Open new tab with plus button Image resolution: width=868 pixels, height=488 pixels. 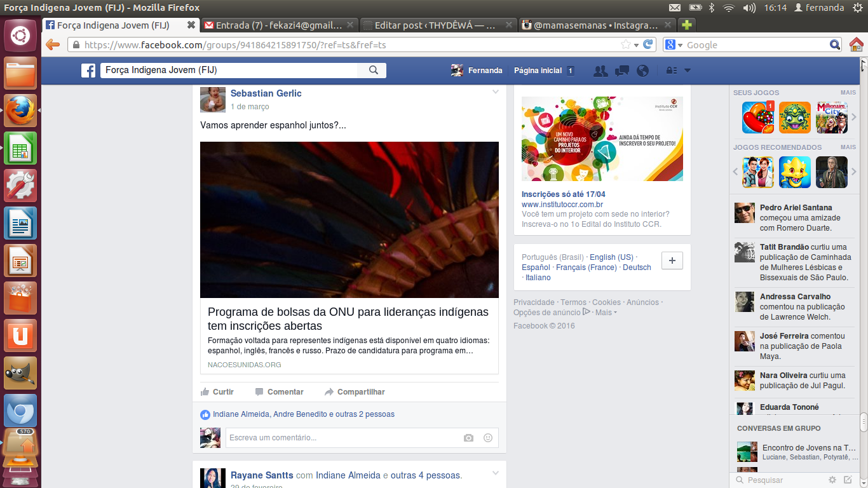pos(686,25)
